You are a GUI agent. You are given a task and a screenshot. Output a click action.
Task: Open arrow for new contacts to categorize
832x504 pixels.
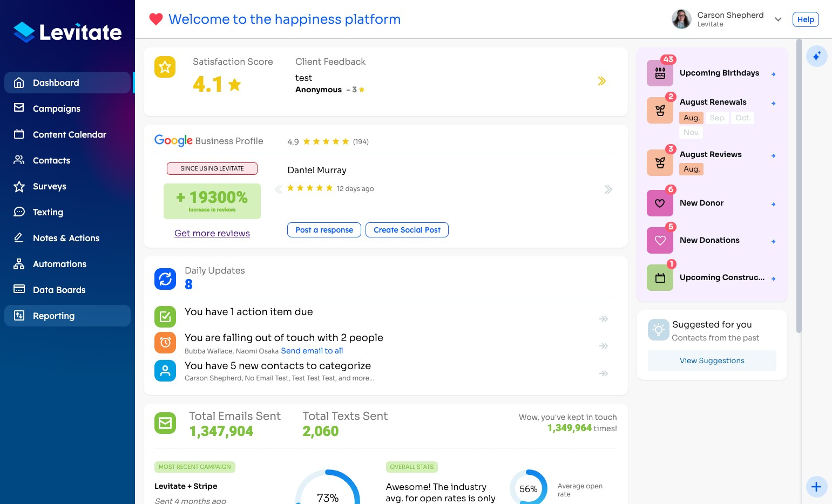point(604,373)
